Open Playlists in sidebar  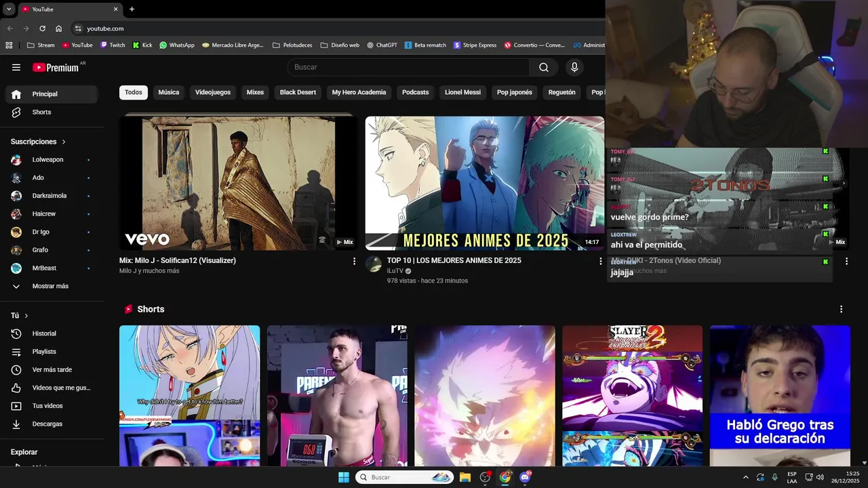[52, 352]
